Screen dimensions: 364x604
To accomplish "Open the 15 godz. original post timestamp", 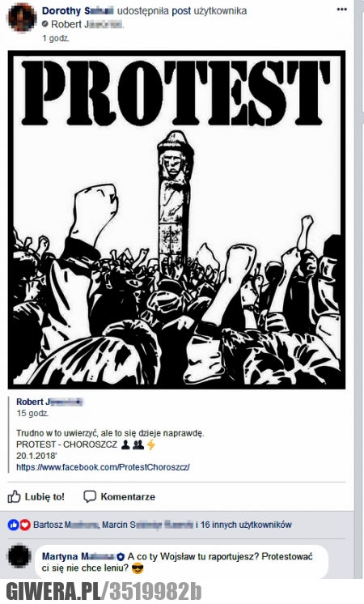I will pos(32,413).
